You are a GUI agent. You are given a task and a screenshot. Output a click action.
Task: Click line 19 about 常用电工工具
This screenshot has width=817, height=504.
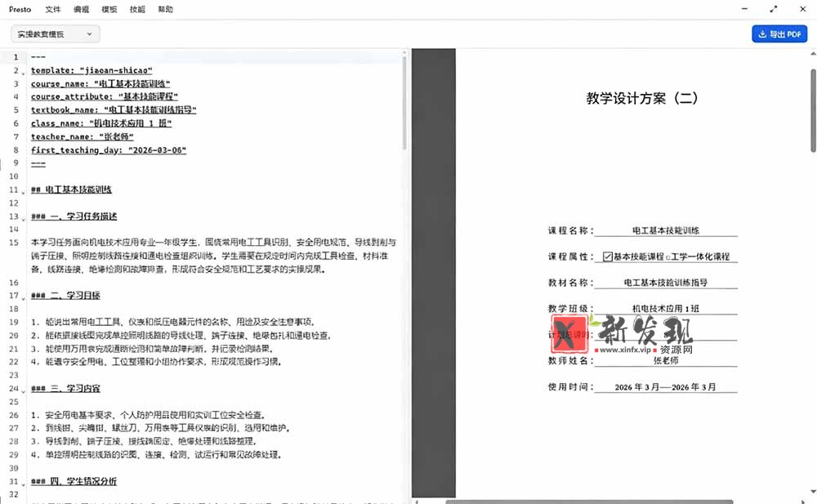172,322
